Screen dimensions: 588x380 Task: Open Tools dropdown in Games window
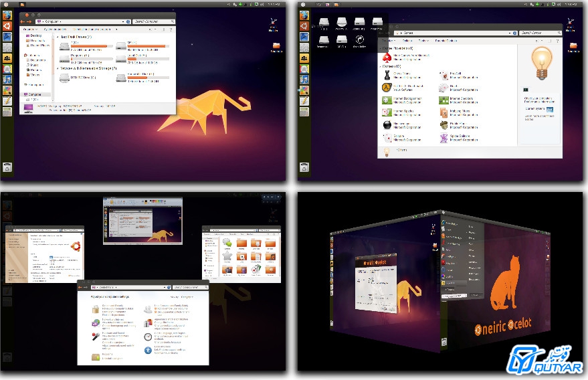[423, 41]
